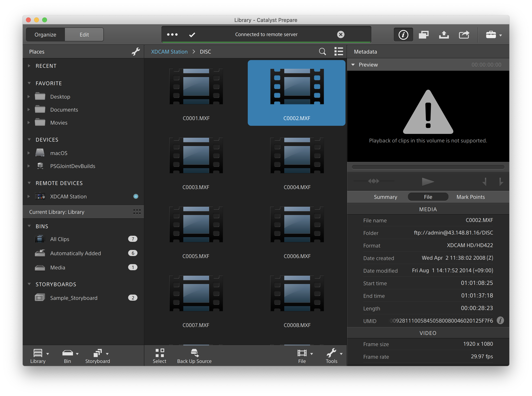The image size is (532, 396).
Task: Switch to Organize mode
Action: pyautogui.click(x=45, y=35)
